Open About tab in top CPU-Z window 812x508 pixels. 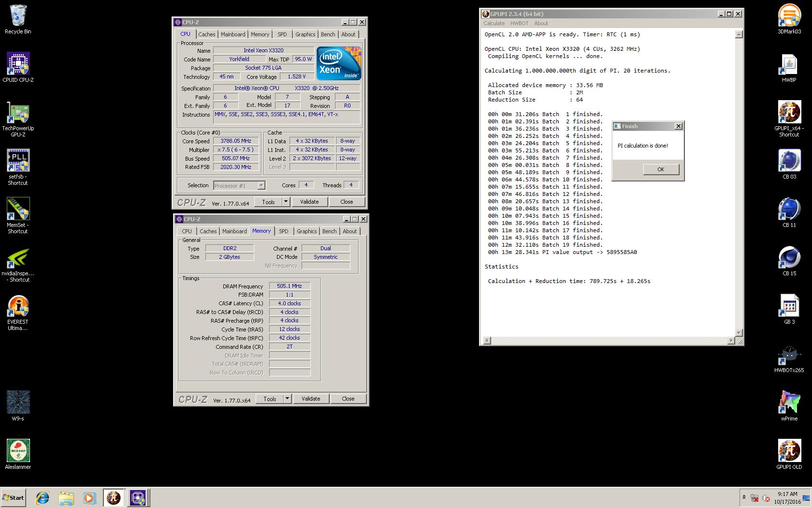(x=348, y=34)
